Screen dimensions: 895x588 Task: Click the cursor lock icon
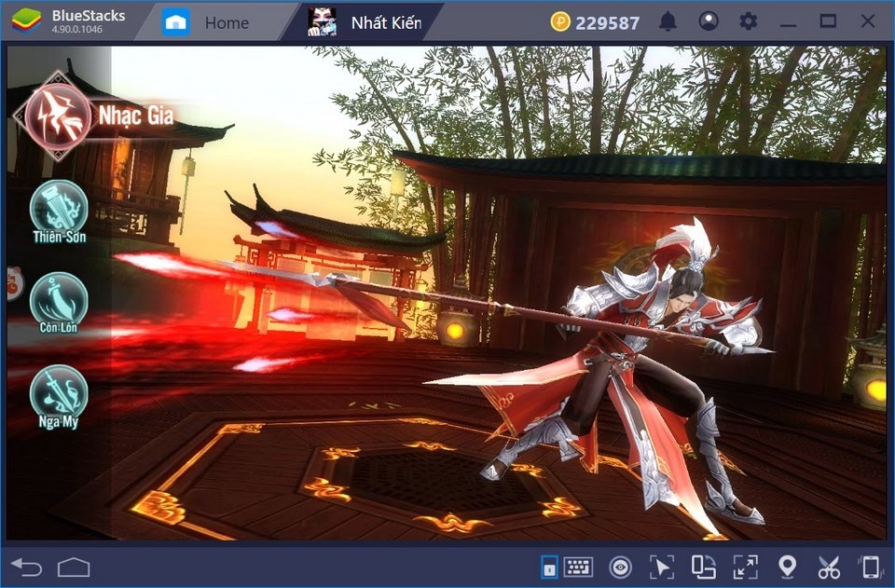[x=662, y=567]
